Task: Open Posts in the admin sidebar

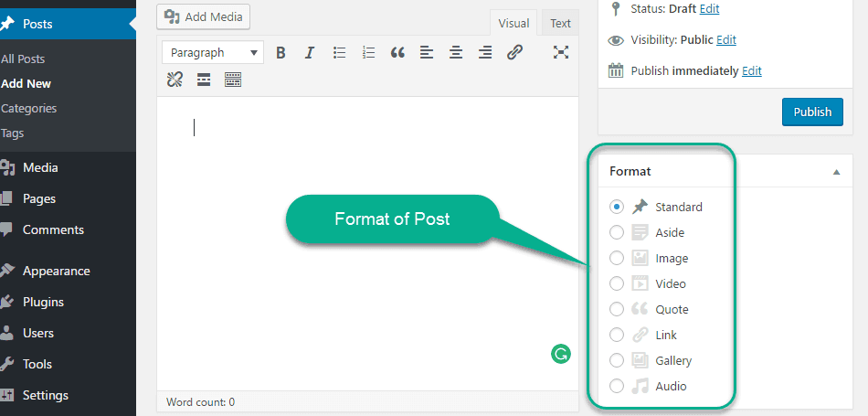Action: coord(68,24)
